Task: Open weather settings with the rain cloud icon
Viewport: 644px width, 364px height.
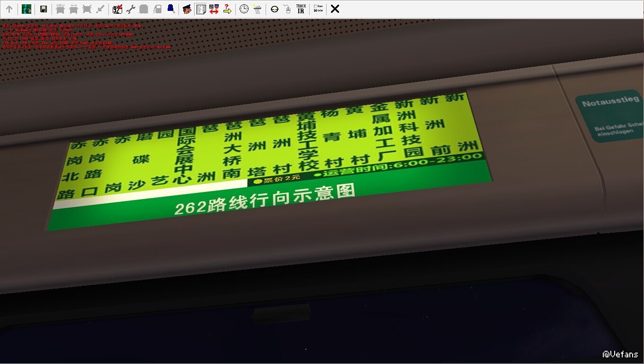Action: coord(257,9)
